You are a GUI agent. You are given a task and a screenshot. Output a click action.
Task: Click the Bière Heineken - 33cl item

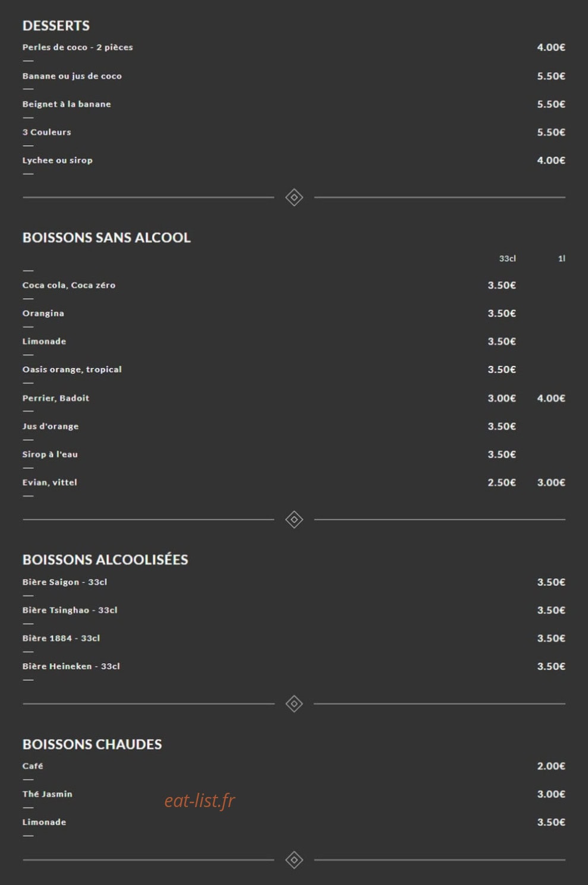(71, 666)
